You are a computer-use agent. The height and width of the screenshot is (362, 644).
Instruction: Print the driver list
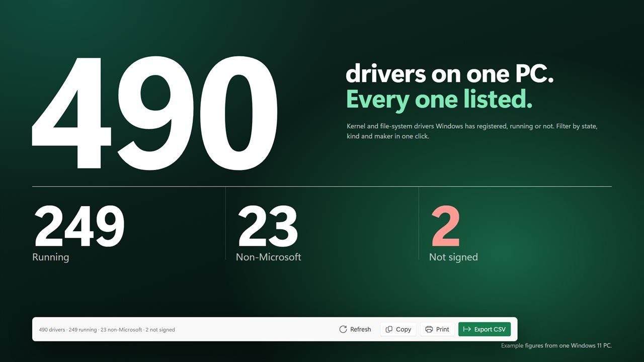pyautogui.click(x=437, y=329)
